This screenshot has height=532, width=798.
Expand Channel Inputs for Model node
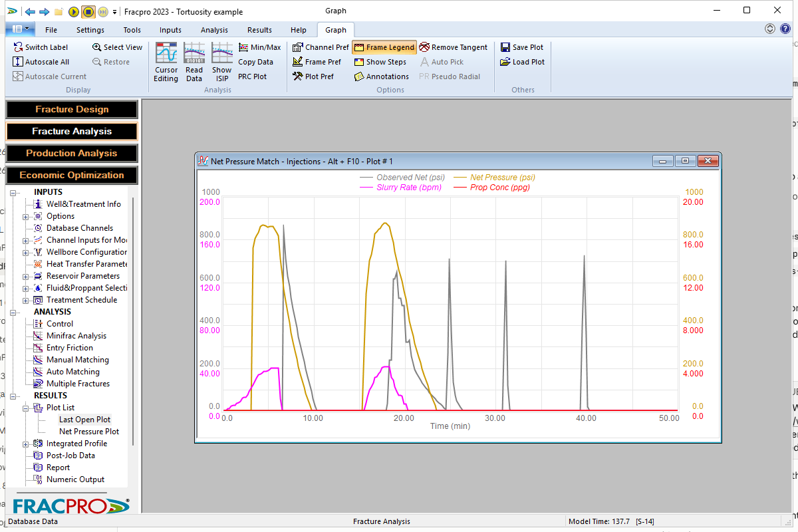26,240
